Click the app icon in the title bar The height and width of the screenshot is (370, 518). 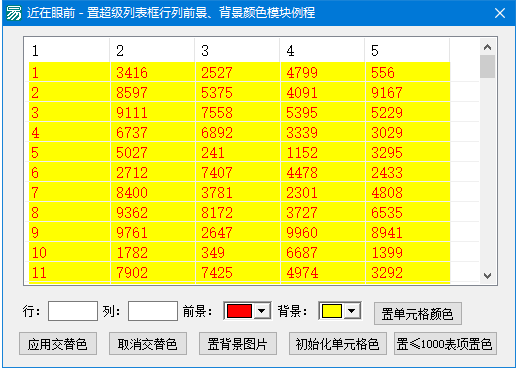click(x=14, y=13)
